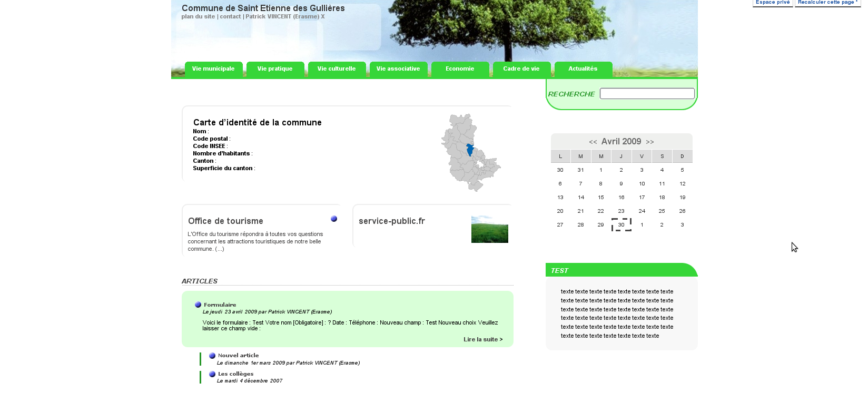Go to next month in calendar
The image size is (868, 412).
coord(650,142)
